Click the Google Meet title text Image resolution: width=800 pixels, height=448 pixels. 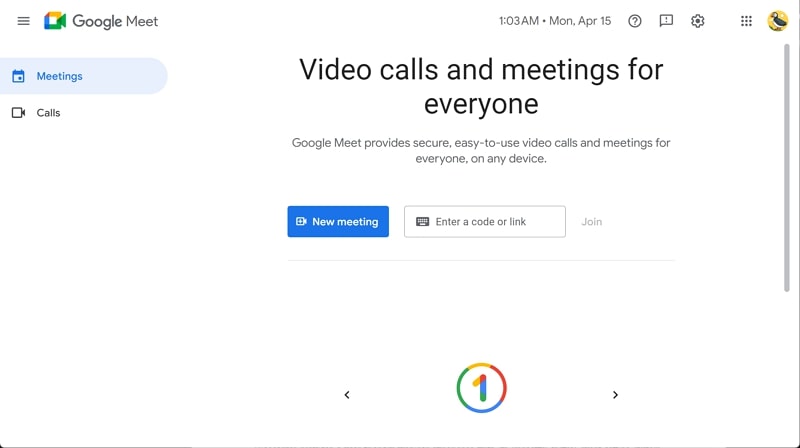click(115, 21)
